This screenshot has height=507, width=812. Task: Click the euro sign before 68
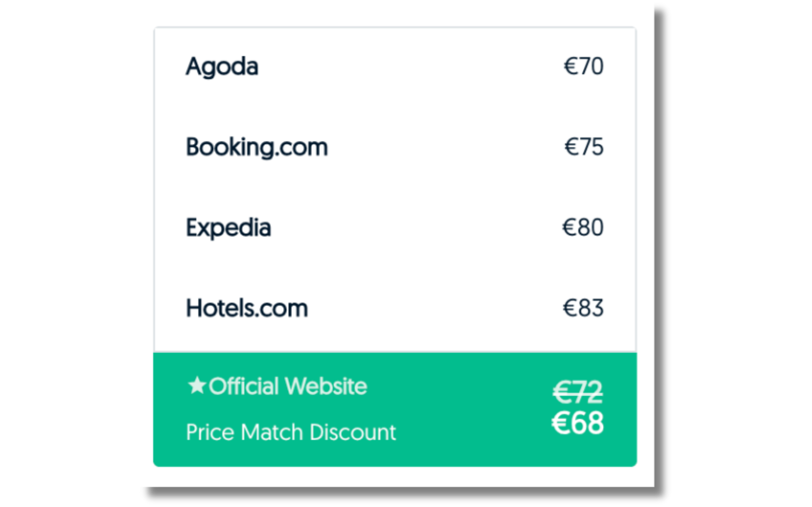coord(560,423)
